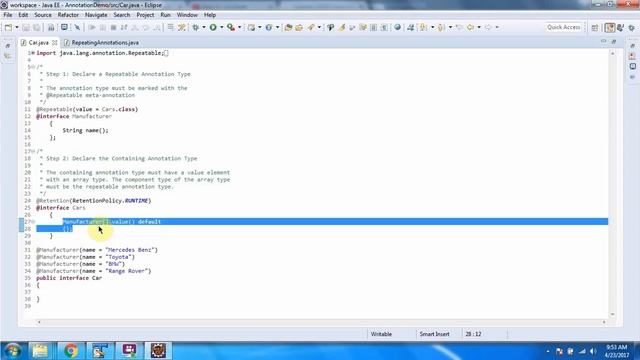Image resolution: width=640 pixels, height=360 pixels.
Task: Click vertical scrollbar down arrow
Action: (x=612, y=314)
